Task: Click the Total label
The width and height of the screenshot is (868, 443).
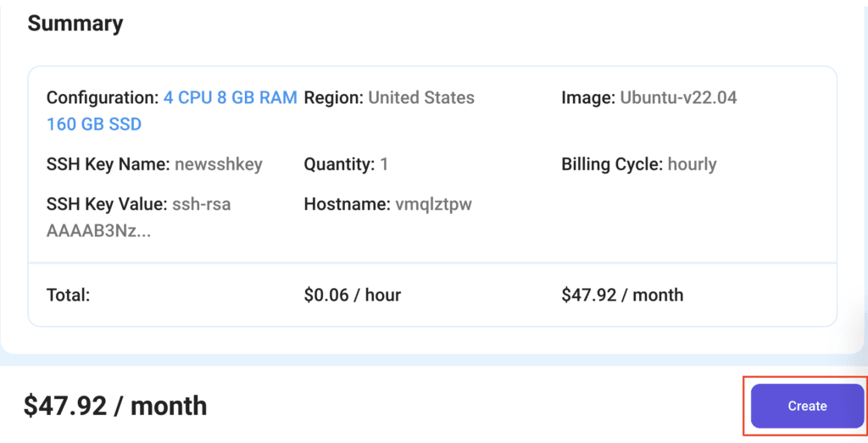Action: click(x=68, y=295)
